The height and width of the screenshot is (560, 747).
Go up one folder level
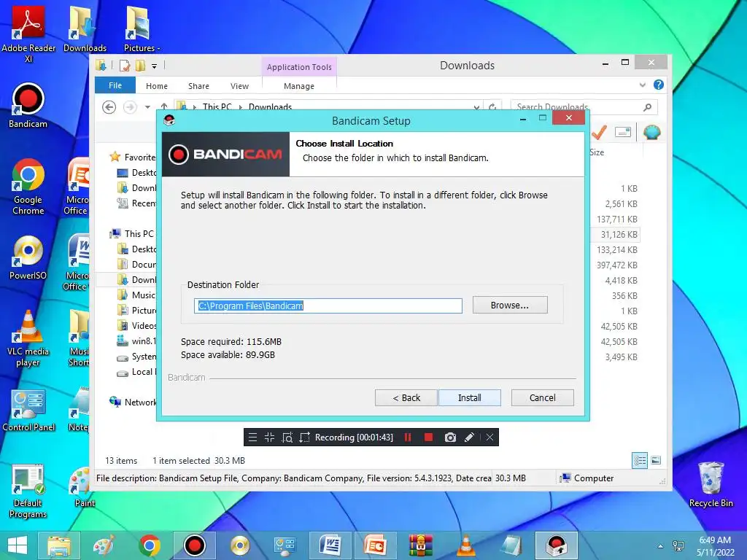tap(164, 106)
